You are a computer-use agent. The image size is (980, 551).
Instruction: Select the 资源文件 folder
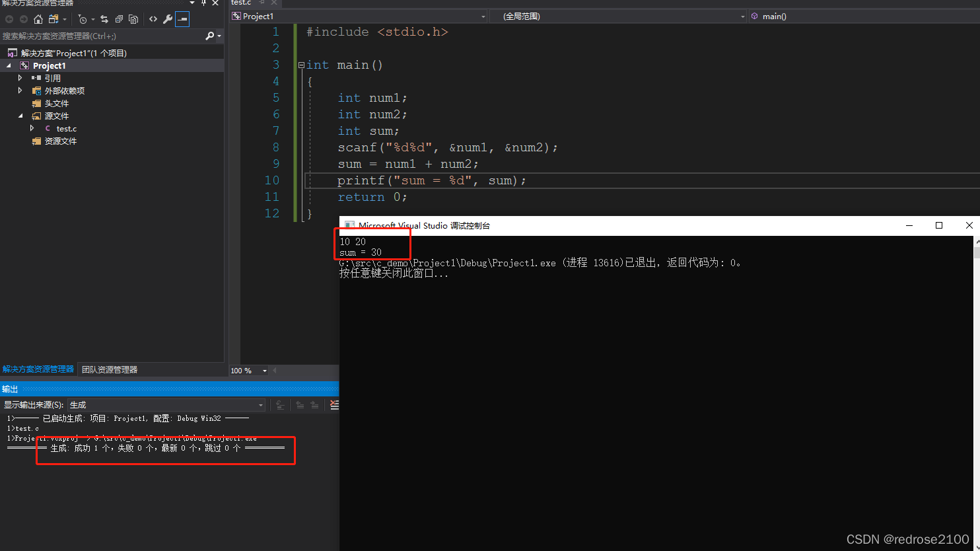click(x=60, y=141)
